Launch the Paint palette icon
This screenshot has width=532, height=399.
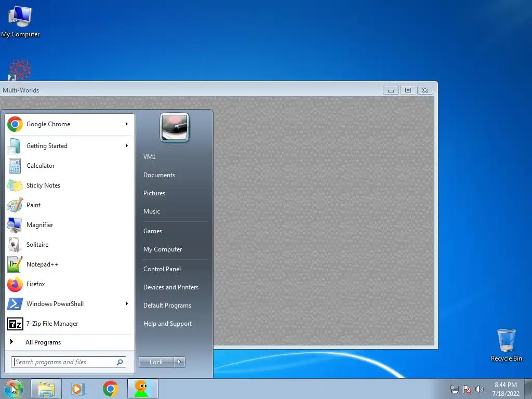tap(15, 205)
